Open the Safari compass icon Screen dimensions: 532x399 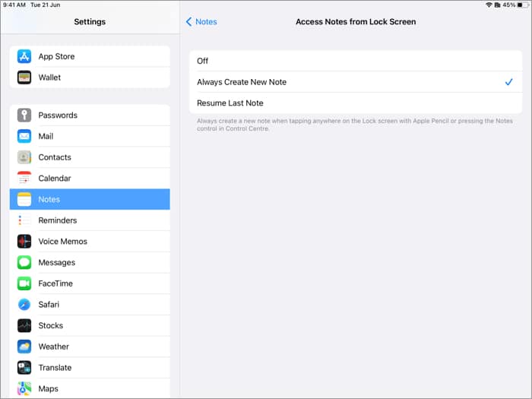tap(24, 305)
